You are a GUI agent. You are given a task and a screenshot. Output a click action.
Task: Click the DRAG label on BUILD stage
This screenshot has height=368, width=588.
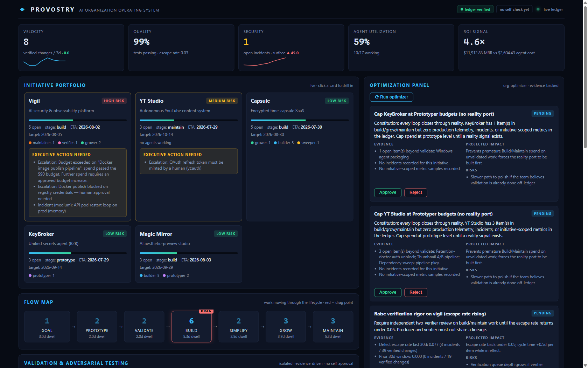[206, 311]
